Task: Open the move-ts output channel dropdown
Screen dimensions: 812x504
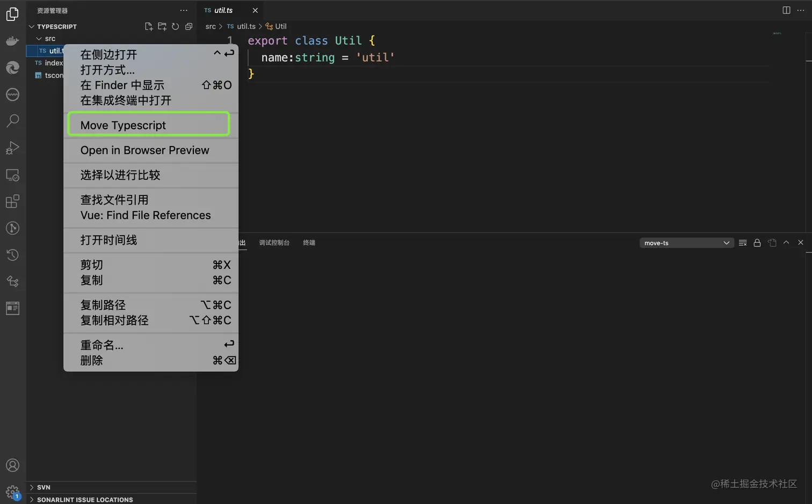Action: point(686,243)
